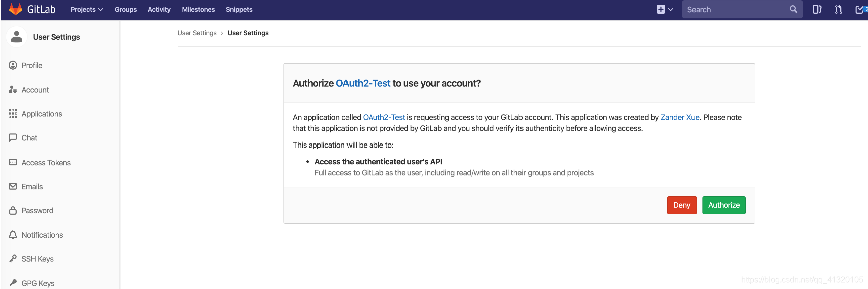Open Snippets from the top bar
868x289 pixels.
(x=239, y=9)
